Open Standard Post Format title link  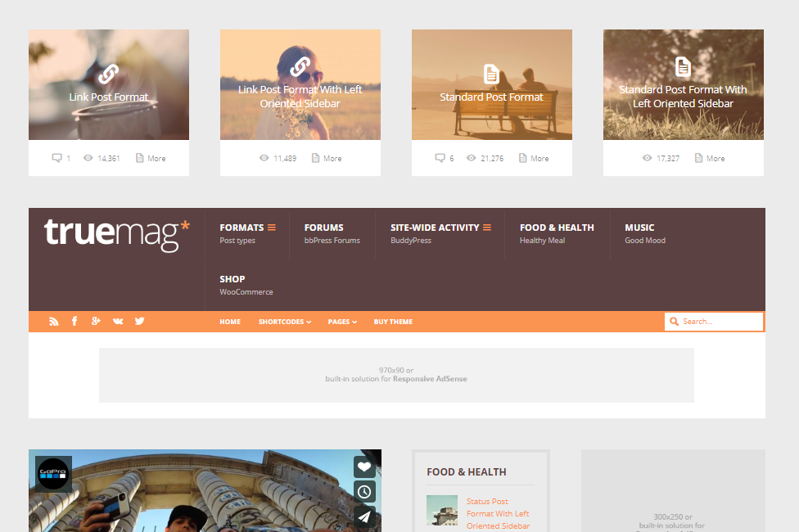point(491,97)
